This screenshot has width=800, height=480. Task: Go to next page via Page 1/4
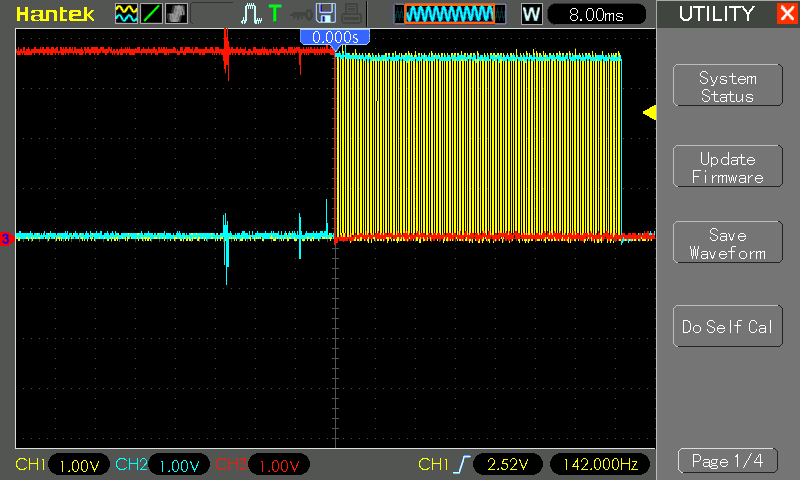727,461
